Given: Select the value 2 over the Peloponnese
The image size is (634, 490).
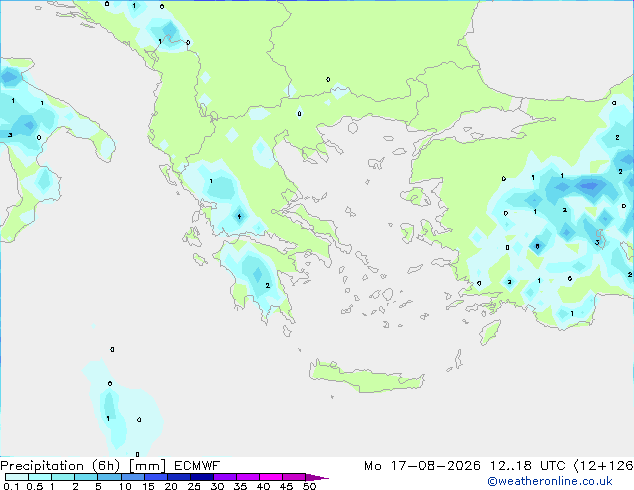Looking at the screenshot, I should tap(268, 285).
